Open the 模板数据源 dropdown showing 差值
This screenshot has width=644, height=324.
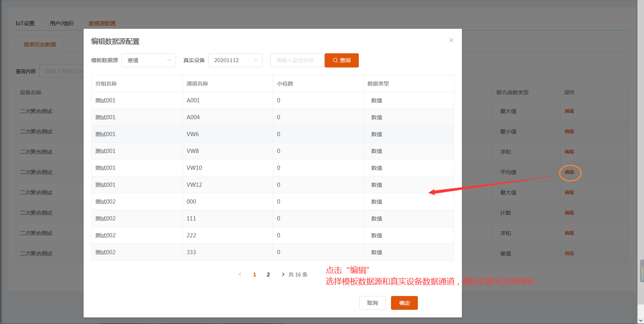tap(149, 60)
